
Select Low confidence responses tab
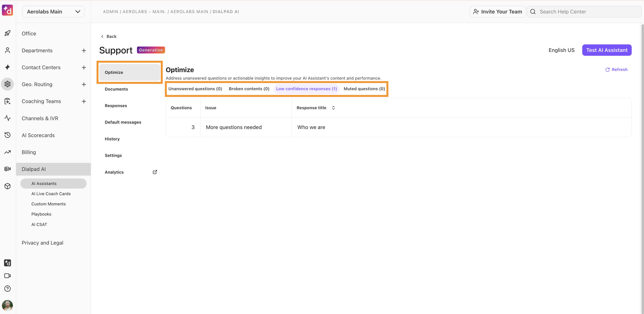[x=306, y=89]
